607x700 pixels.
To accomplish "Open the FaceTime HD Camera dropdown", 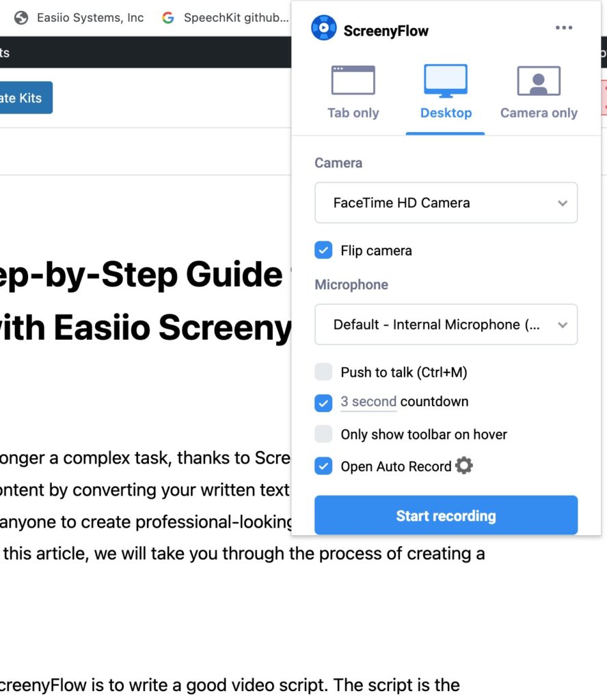I will coord(446,202).
